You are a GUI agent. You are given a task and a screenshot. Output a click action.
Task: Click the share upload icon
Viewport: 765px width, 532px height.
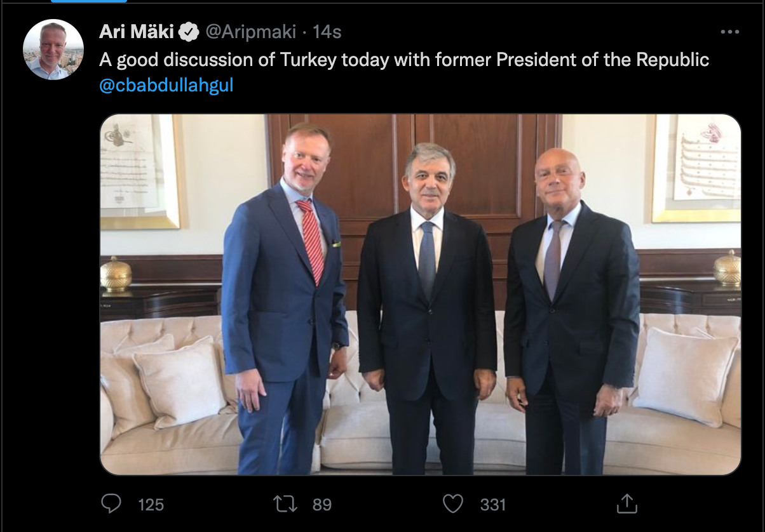(626, 504)
